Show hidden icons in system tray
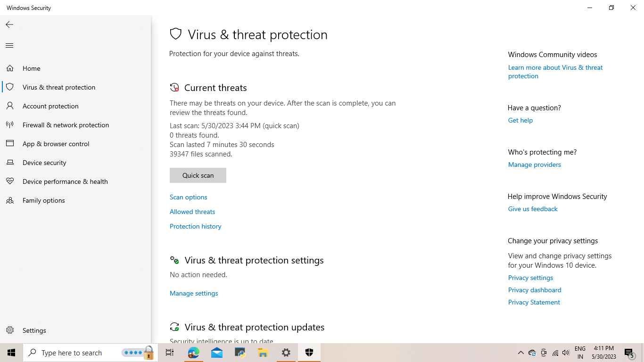Screen dimensions: 644x362 pos(521,353)
